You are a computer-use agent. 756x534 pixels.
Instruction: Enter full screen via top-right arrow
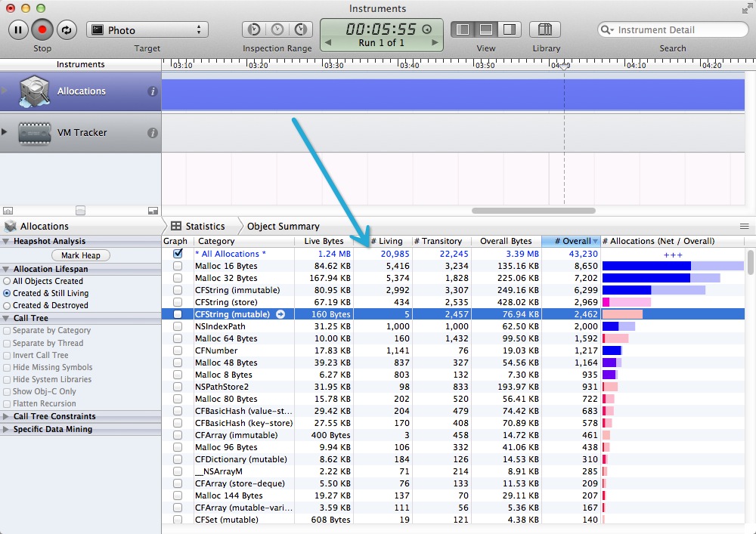pos(748,8)
